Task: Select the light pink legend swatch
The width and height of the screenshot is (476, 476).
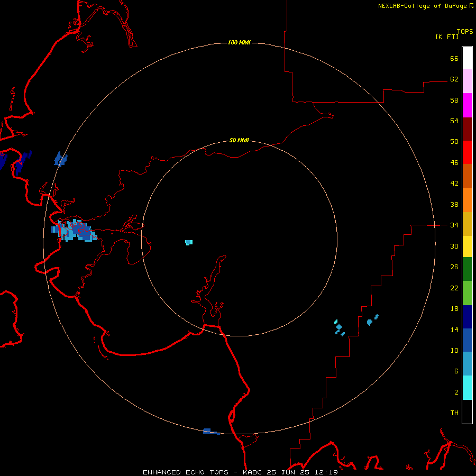Action: (x=467, y=81)
